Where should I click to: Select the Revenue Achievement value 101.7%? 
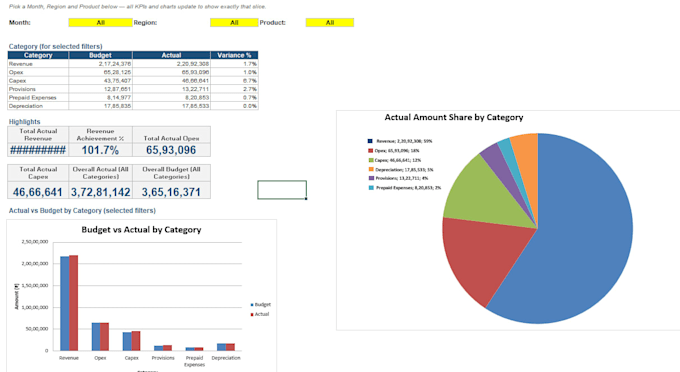(100, 150)
